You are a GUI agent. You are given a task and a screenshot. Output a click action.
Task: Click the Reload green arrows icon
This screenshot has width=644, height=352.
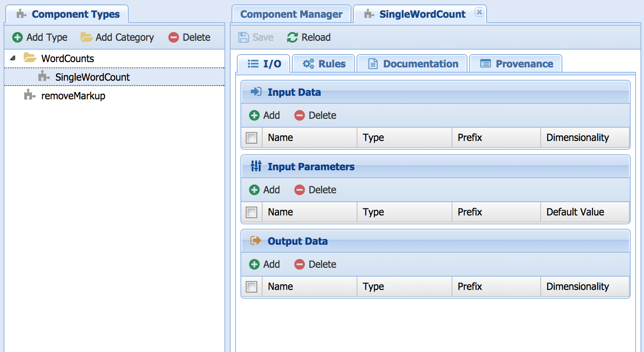(292, 38)
